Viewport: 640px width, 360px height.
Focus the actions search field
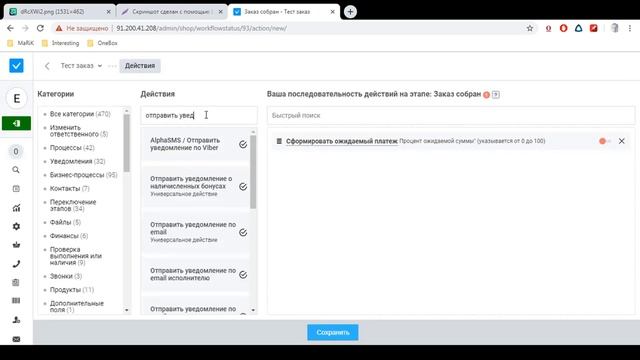(199, 116)
